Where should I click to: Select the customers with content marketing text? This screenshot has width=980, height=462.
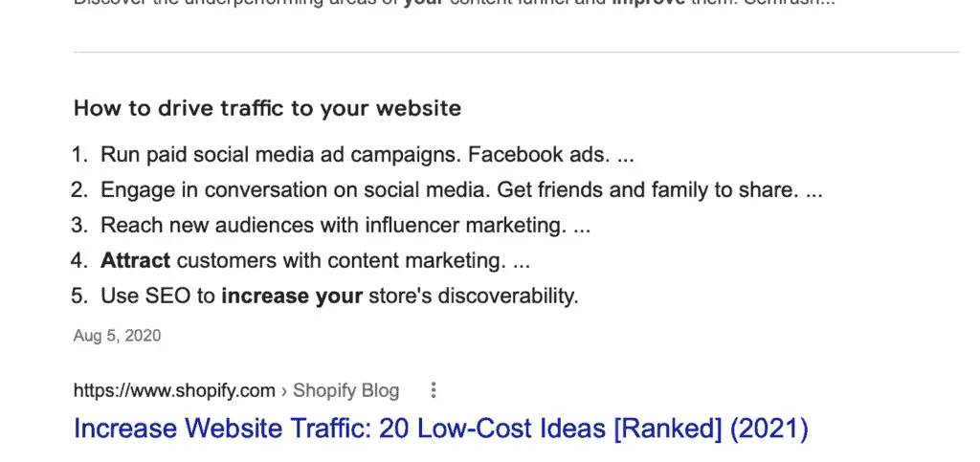pos(342,260)
